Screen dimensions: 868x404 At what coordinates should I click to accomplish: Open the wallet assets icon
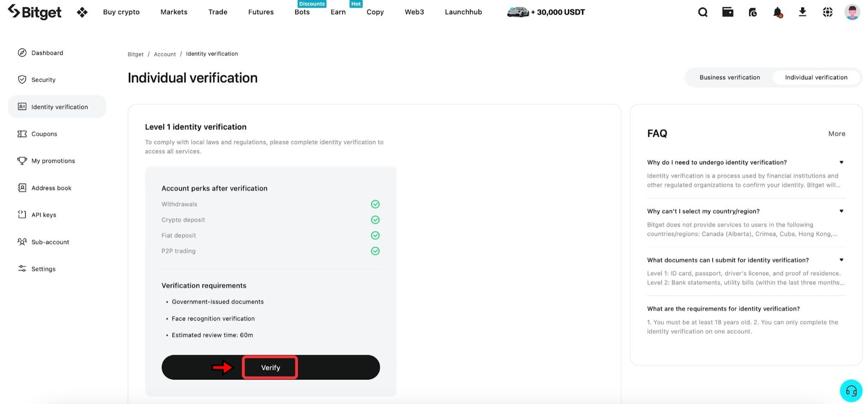pos(728,12)
